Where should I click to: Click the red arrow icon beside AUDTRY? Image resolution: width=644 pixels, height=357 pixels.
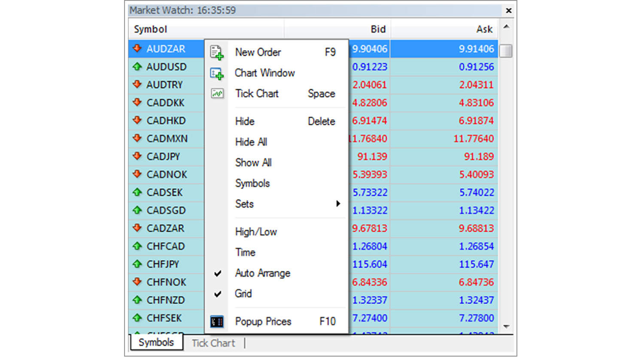pyautogui.click(x=137, y=85)
